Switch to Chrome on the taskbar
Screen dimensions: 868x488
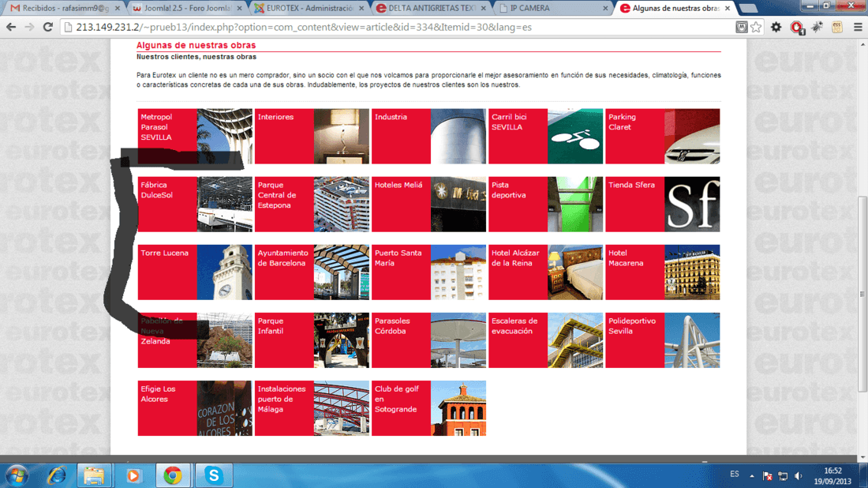[173, 475]
